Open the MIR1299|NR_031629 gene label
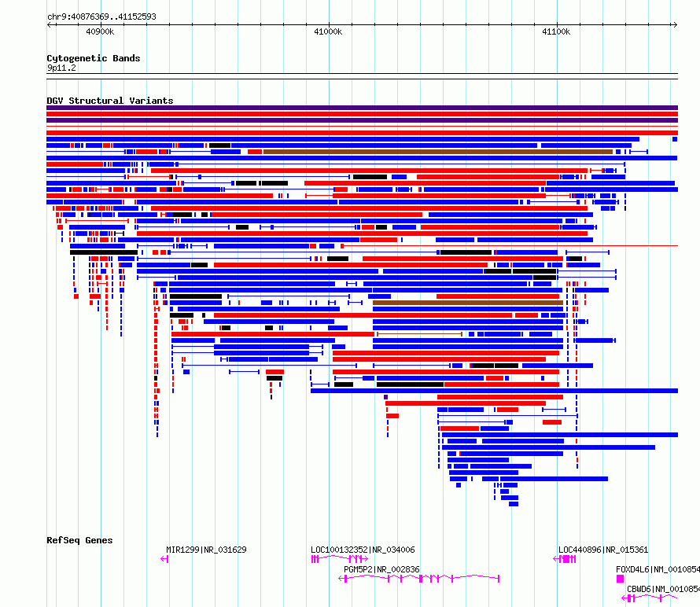Image resolution: width=700 pixels, height=607 pixels. click(206, 550)
